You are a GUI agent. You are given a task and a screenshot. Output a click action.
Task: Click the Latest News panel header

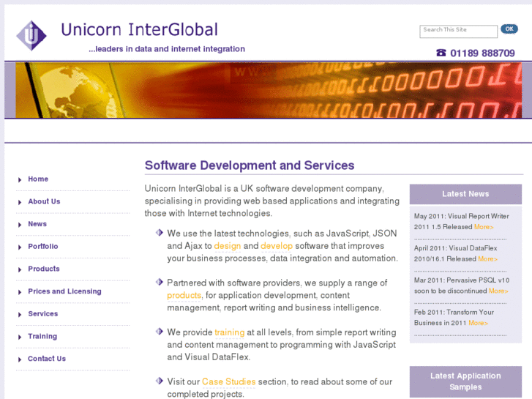point(465,194)
